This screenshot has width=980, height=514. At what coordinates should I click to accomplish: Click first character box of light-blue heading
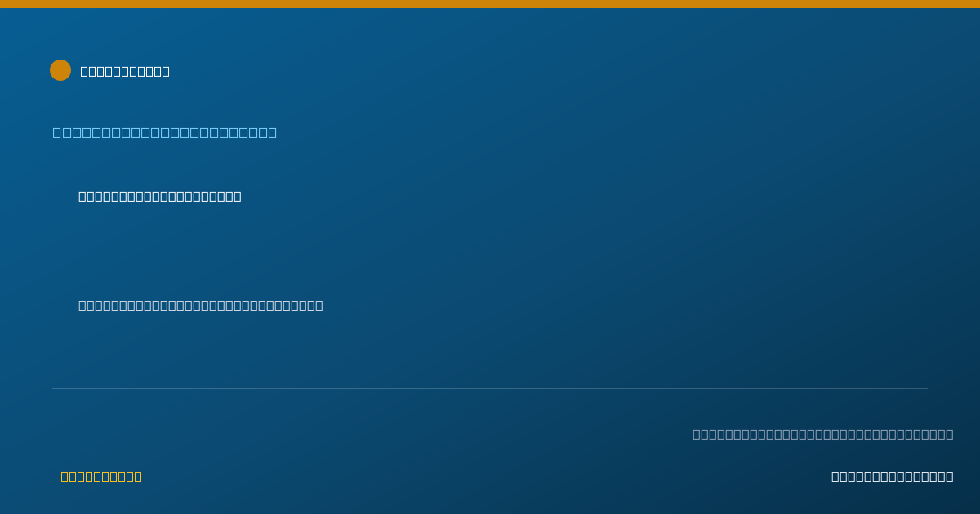(57, 132)
